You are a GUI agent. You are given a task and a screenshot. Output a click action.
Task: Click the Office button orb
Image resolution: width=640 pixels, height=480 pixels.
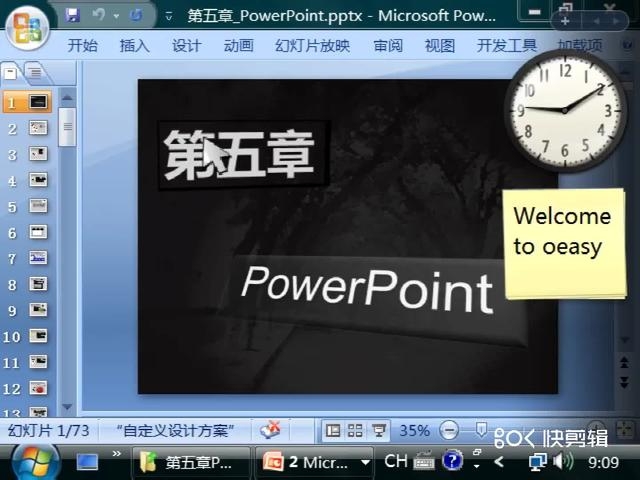click(27, 28)
